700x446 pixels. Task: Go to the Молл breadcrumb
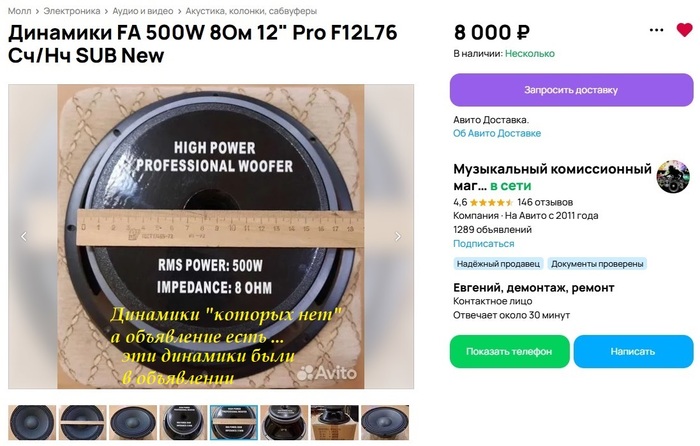tap(20, 11)
